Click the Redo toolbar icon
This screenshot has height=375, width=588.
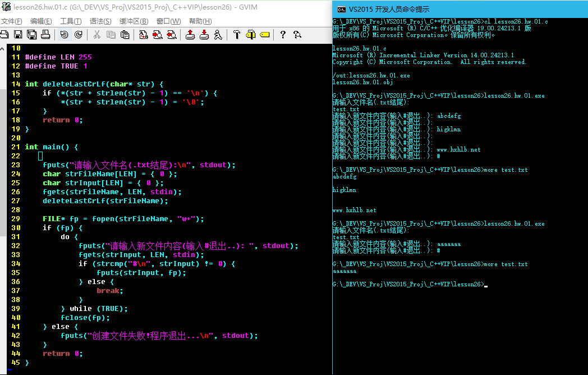79,35
